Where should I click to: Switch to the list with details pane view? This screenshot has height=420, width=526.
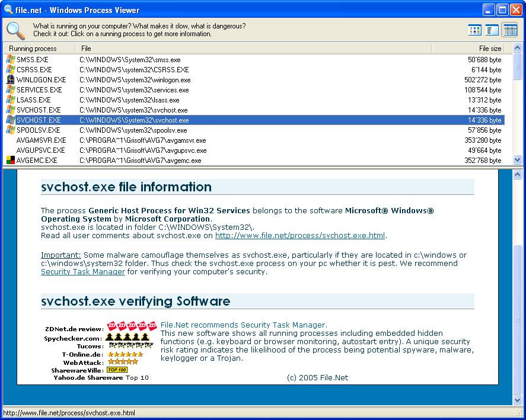click(x=492, y=30)
